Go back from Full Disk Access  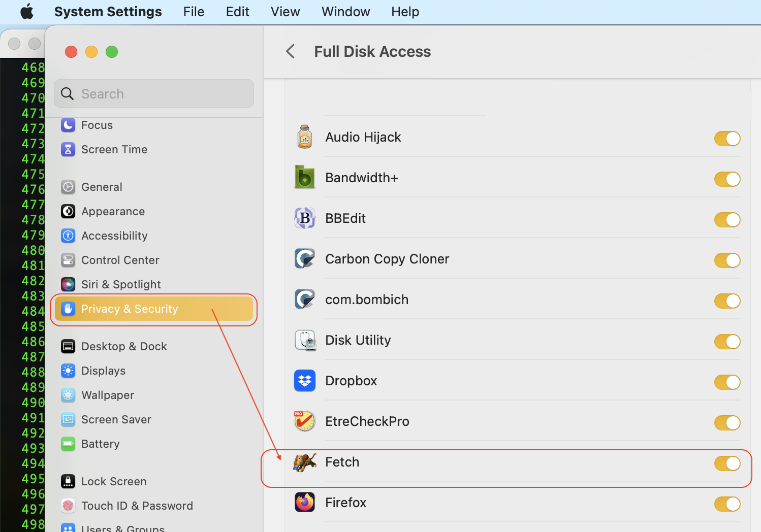(291, 51)
